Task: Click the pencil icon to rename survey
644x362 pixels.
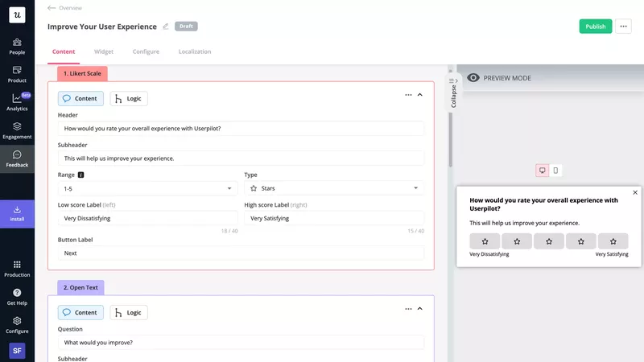Action: coord(166,27)
